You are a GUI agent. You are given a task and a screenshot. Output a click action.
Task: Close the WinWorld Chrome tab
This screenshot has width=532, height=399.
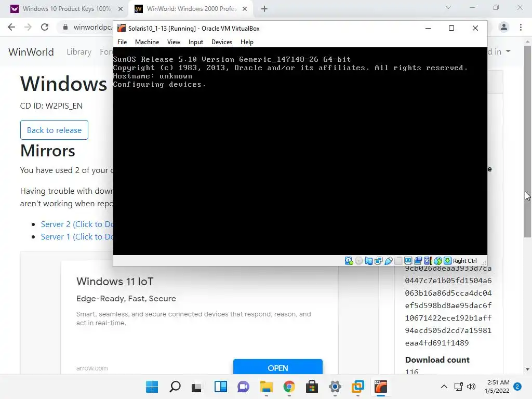tap(245, 9)
